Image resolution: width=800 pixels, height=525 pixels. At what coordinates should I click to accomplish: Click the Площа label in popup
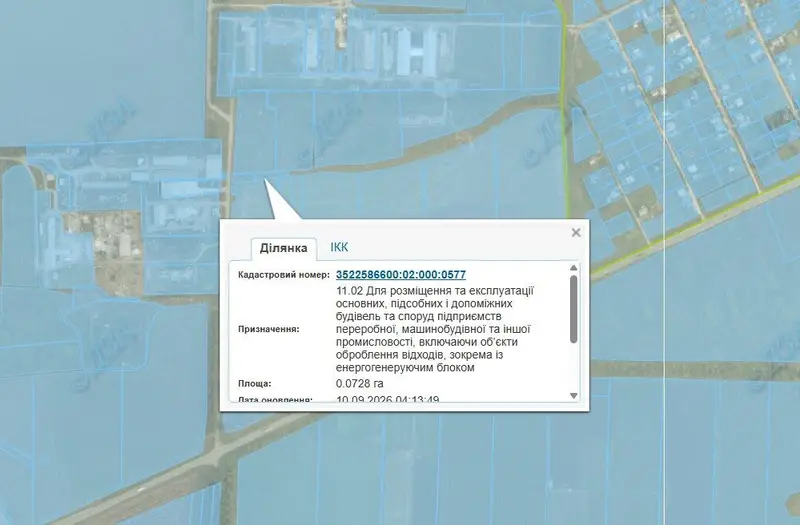255,384
